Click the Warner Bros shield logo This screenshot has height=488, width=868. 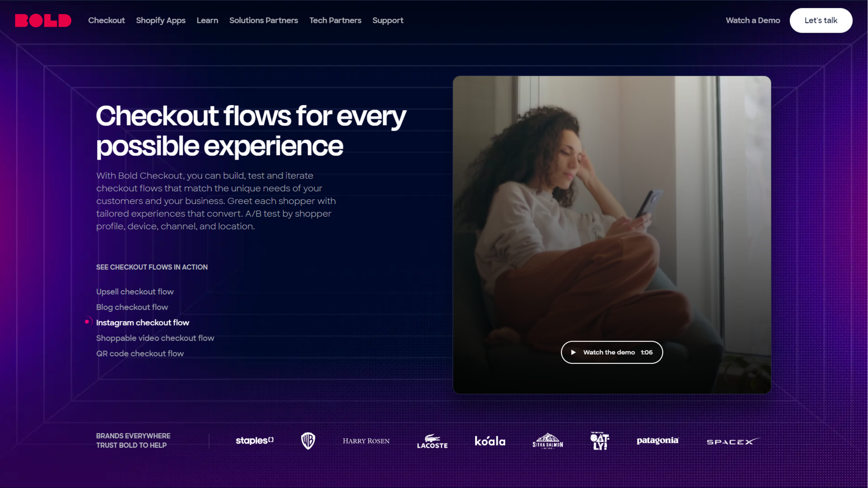(x=308, y=441)
